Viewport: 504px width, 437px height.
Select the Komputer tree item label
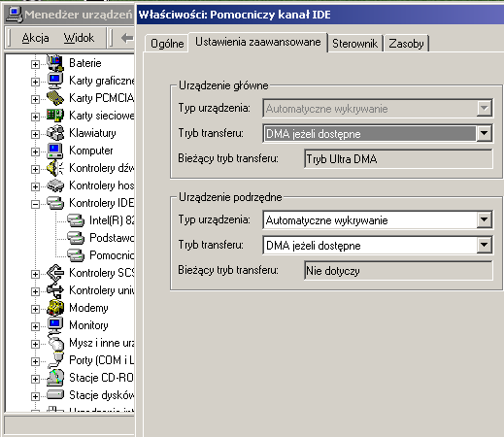pyautogui.click(x=91, y=151)
